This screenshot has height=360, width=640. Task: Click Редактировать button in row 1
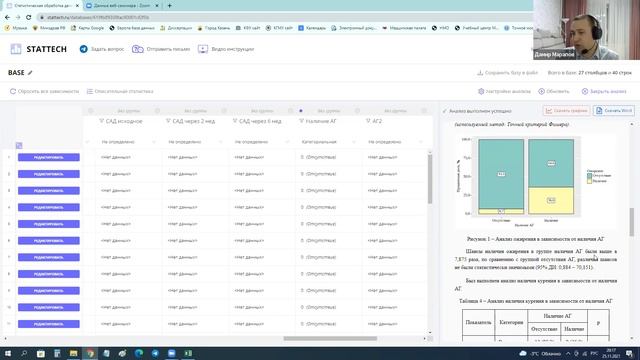coord(49,157)
